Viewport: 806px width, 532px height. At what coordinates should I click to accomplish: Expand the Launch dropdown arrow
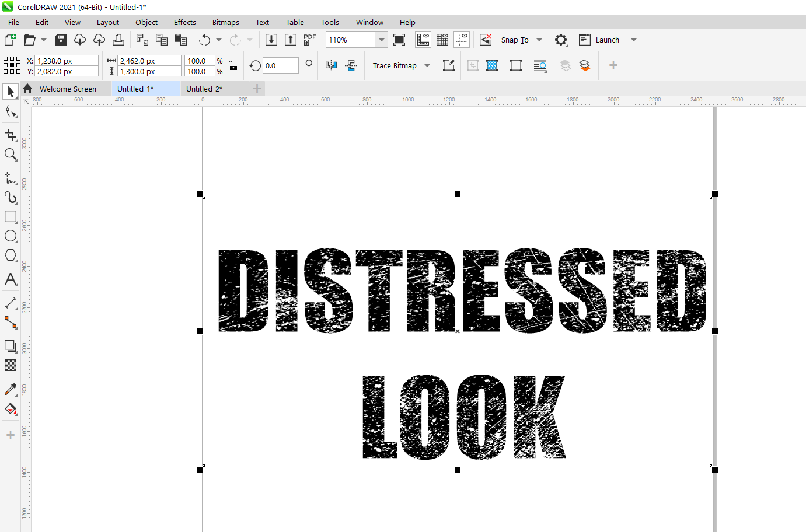pos(634,40)
